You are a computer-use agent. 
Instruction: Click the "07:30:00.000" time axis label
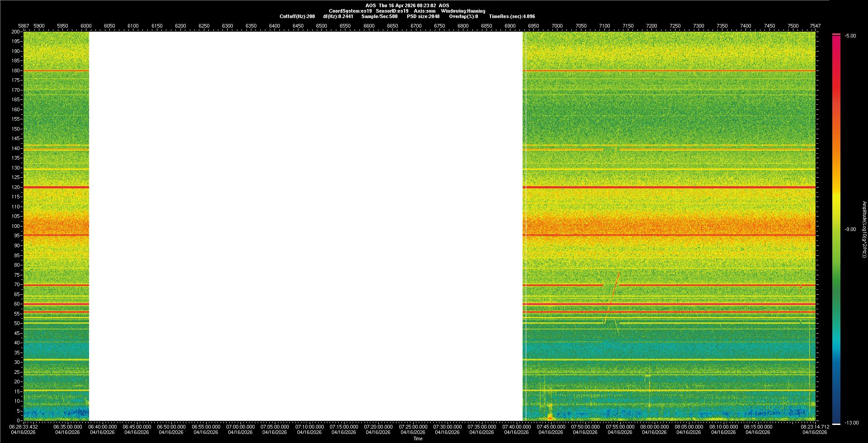pos(448,426)
